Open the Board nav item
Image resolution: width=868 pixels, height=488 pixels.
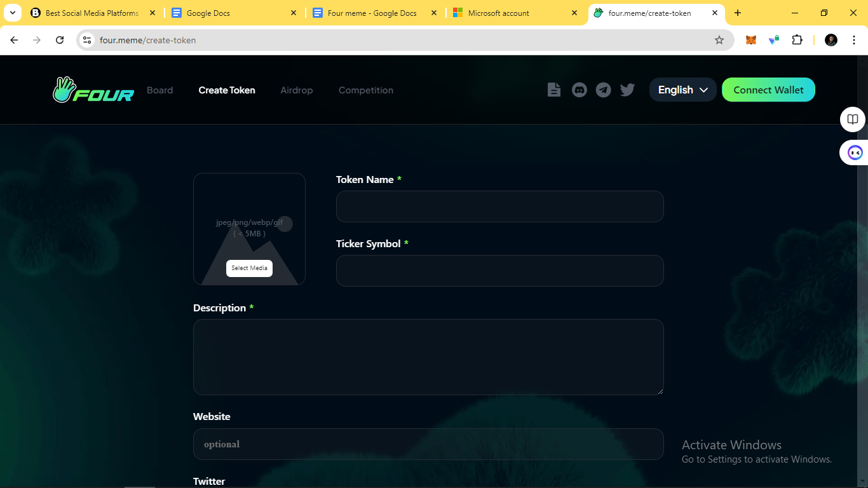pyautogui.click(x=159, y=90)
